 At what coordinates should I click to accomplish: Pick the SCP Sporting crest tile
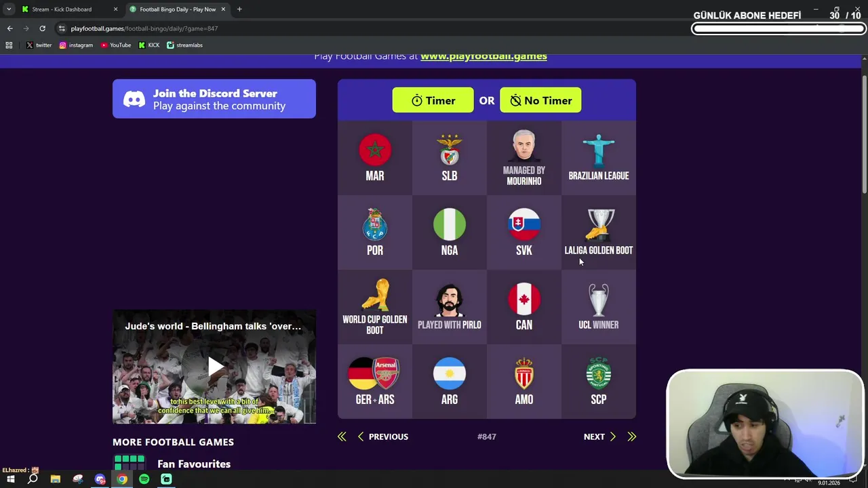click(x=599, y=382)
